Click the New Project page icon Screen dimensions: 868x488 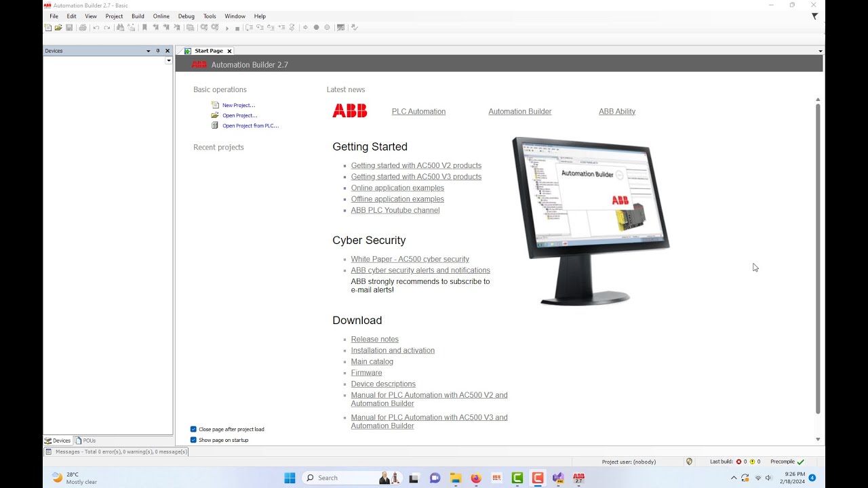[x=215, y=105]
